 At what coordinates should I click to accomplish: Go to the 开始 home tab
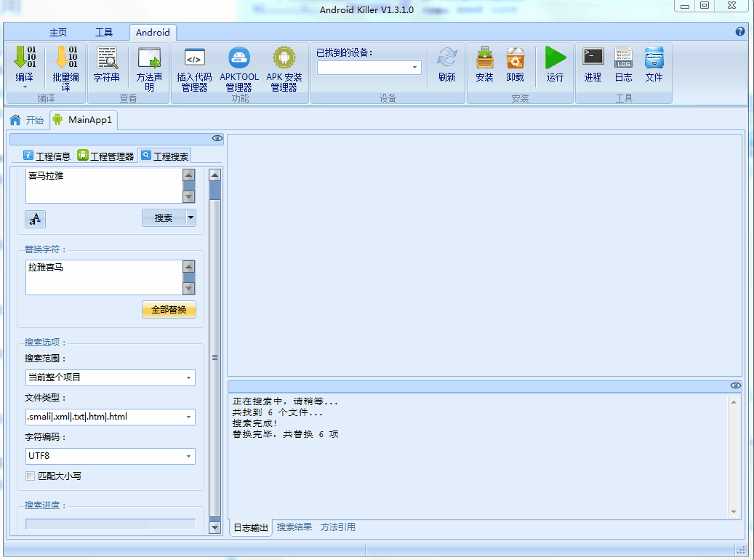tap(28, 120)
